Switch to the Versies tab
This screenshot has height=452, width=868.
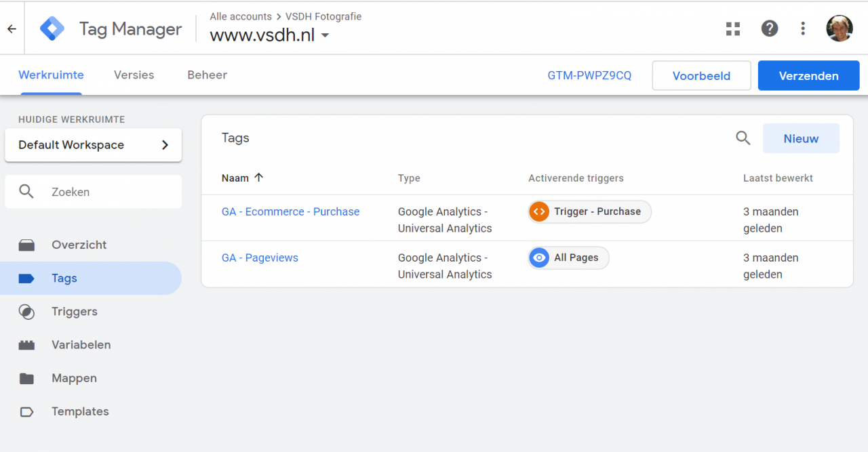(x=134, y=75)
